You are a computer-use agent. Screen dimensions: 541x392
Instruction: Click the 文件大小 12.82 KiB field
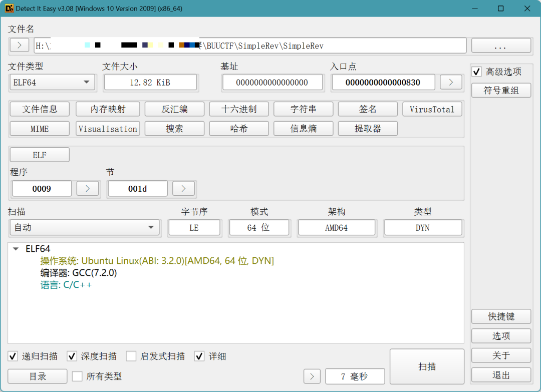150,83
